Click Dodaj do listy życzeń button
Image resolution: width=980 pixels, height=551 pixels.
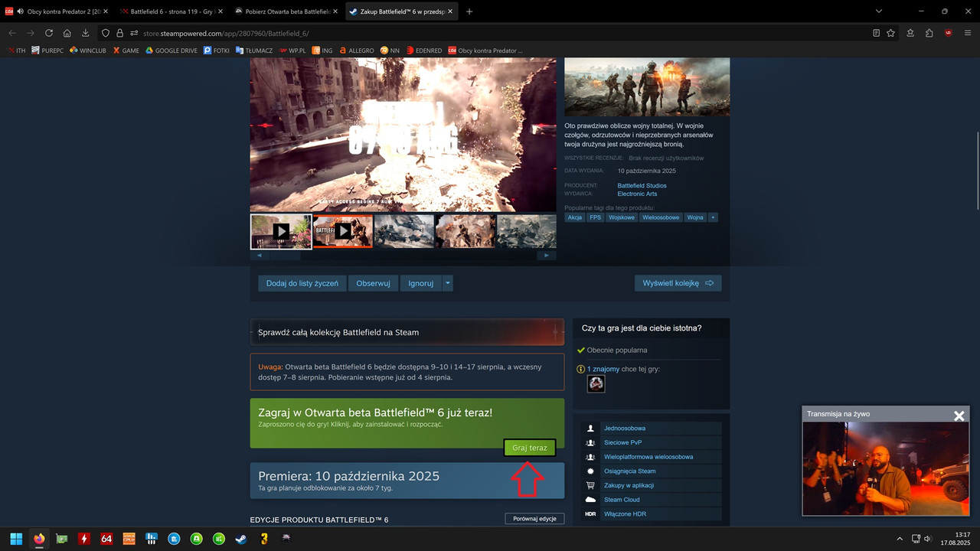(x=302, y=283)
